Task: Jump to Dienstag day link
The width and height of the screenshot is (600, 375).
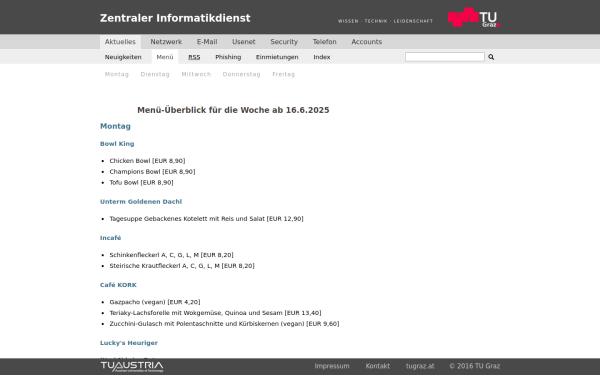Action: point(155,74)
